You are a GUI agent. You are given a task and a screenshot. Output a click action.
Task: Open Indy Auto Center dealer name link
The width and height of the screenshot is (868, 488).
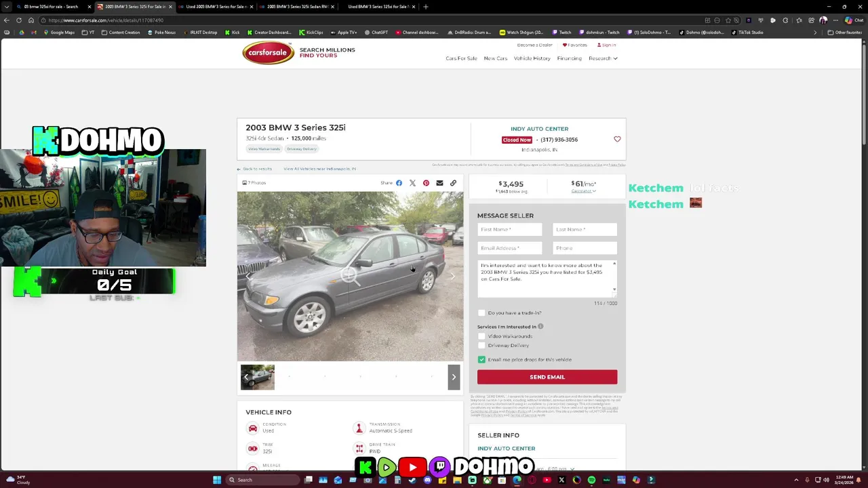pos(540,129)
